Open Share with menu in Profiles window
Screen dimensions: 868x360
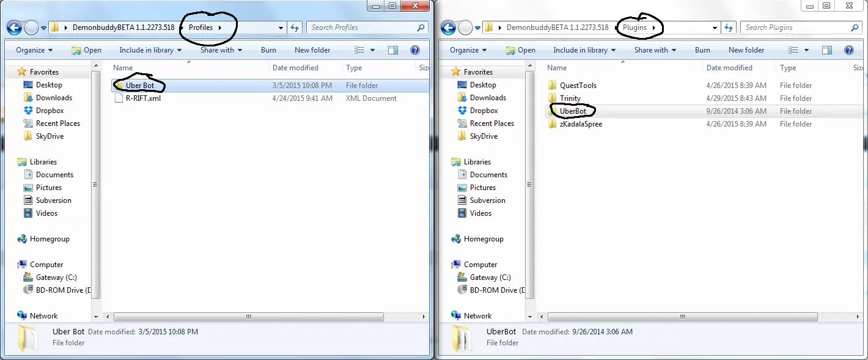[x=221, y=50]
